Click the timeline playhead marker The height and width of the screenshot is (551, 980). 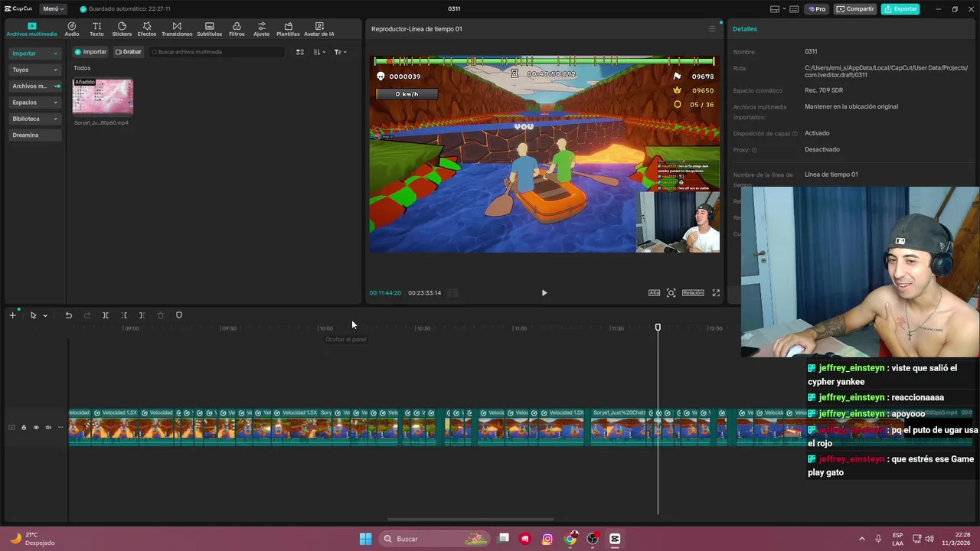pyautogui.click(x=658, y=328)
